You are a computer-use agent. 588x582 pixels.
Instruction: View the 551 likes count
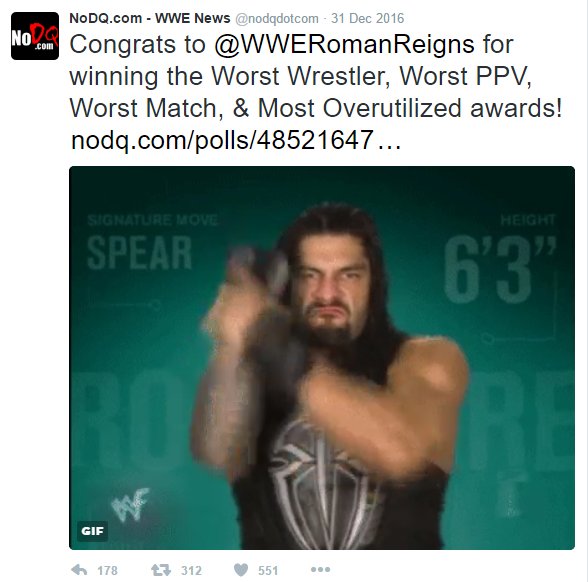click(x=268, y=570)
